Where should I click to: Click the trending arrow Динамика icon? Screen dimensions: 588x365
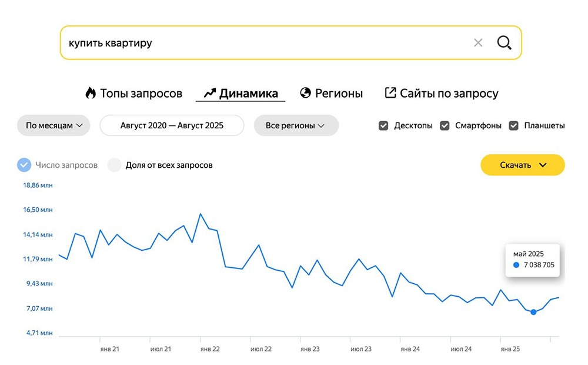pos(210,93)
